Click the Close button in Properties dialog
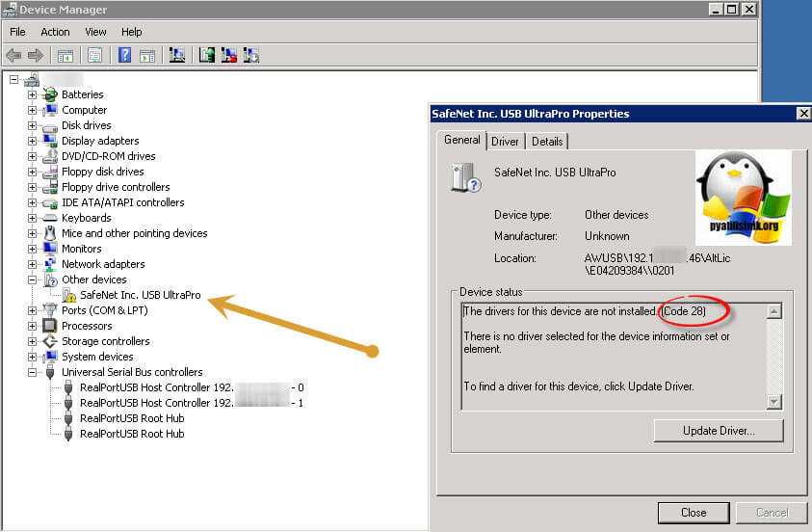Image resolution: width=812 pixels, height=532 pixels. click(693, 513)
